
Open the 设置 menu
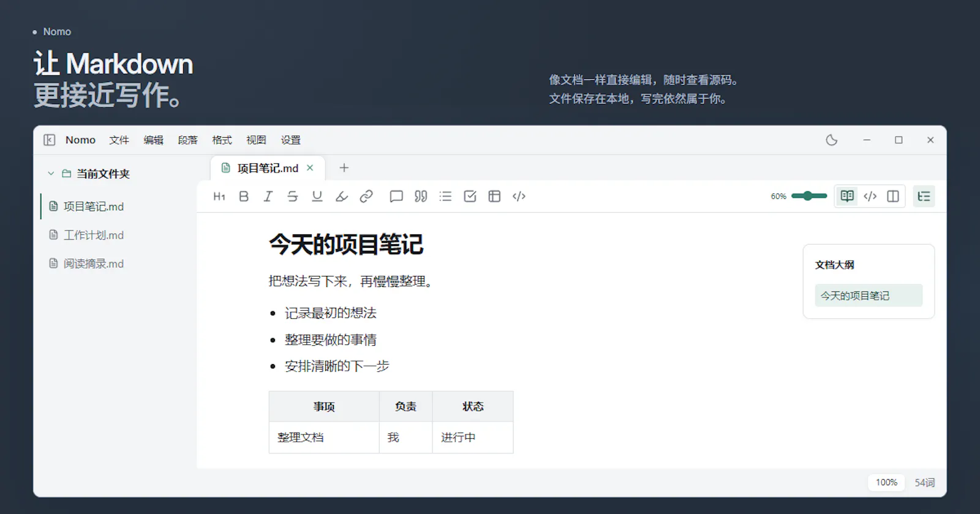pos(290,140)
